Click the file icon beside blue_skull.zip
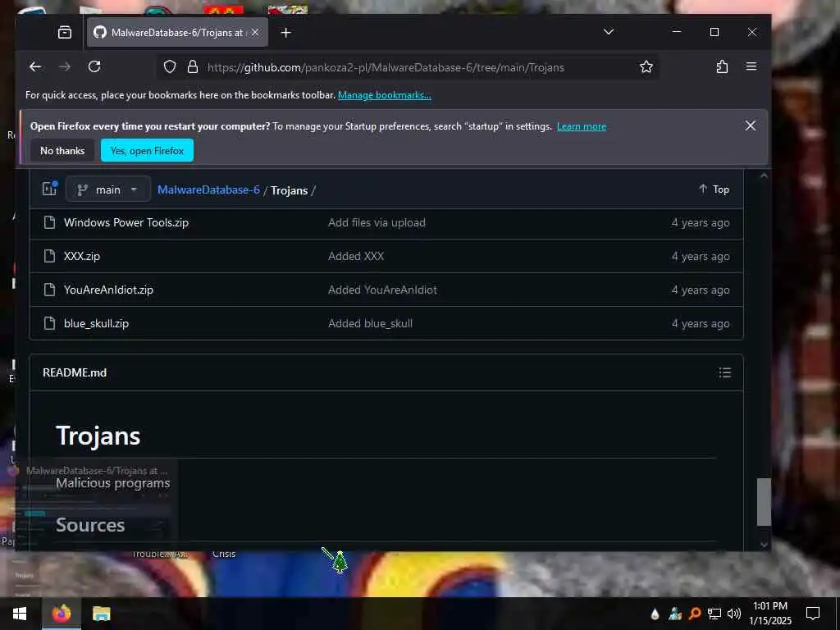 (x=49, y=323)
